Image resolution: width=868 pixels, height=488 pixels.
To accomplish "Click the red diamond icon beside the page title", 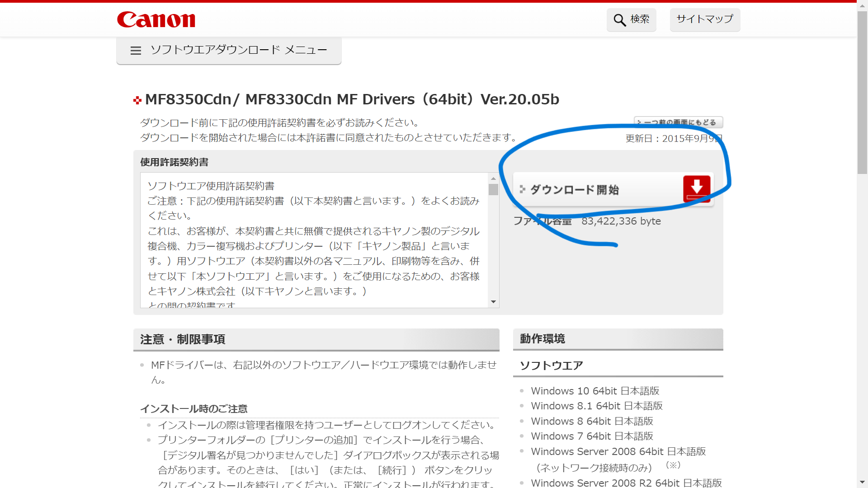I will tap(137, 100).
